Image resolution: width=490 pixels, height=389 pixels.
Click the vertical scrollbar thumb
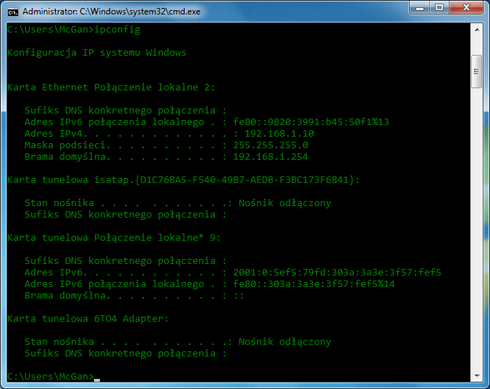(477, 71)
